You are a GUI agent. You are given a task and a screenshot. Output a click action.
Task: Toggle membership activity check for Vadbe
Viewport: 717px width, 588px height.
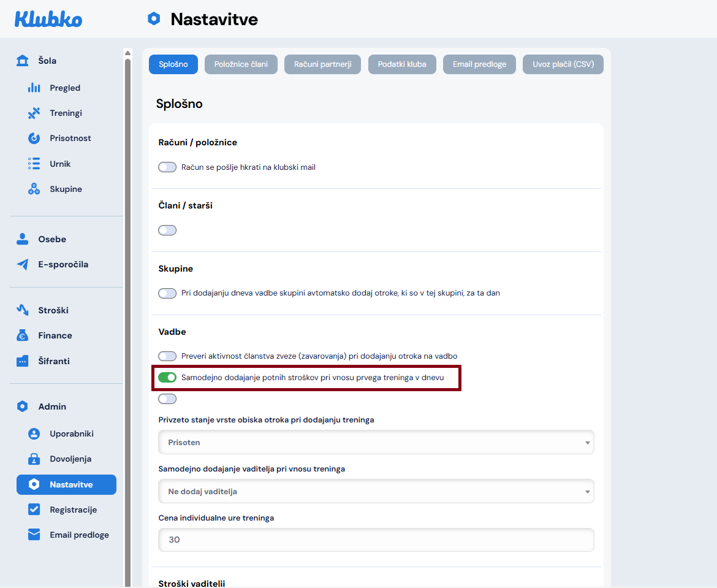167,356
